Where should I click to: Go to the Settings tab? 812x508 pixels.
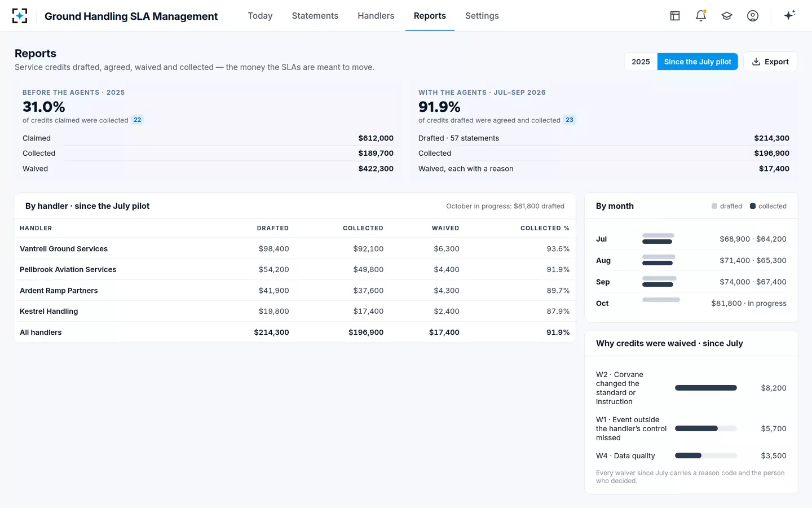[x=482, y=16]
